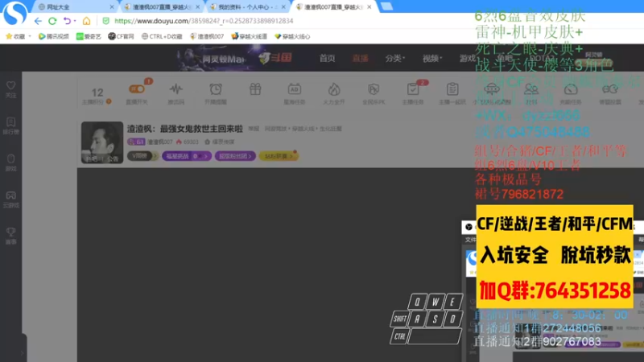Open the clipboard 主播一起玩 icon
The image size is (644, 362).
[452, 89]
